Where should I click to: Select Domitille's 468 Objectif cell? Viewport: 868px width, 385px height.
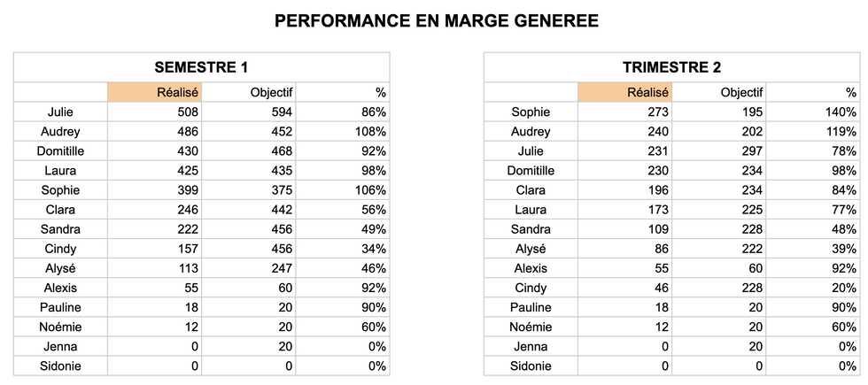pos(249,151)
